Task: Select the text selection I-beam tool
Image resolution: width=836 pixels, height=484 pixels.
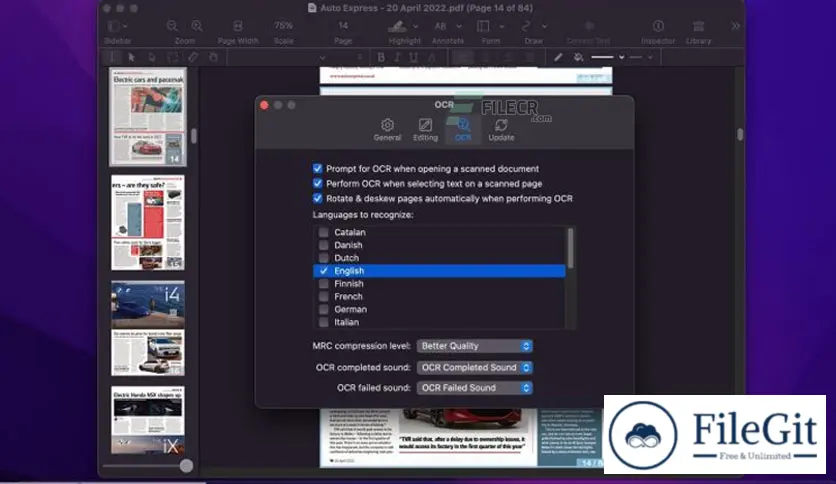Action: click(112, 57)
